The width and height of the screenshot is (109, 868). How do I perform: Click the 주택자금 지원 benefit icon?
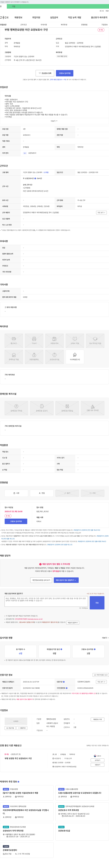[14, 357]
